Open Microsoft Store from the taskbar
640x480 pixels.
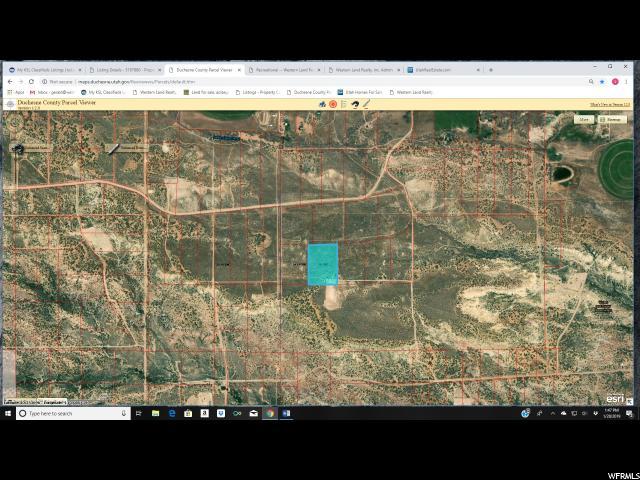pyautogui.click(x=188, y=413)
